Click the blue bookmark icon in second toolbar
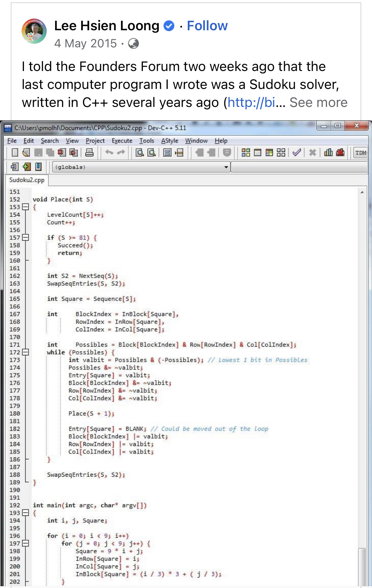Image resolution: width=372 pixels, height=588 pixels. tap(38, 167)
